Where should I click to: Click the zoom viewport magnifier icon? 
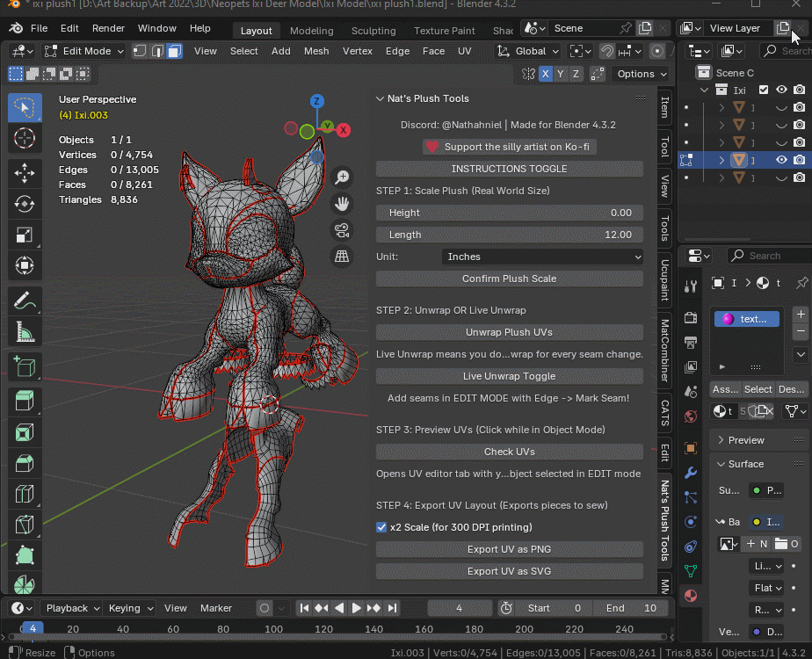coord(342,177)
